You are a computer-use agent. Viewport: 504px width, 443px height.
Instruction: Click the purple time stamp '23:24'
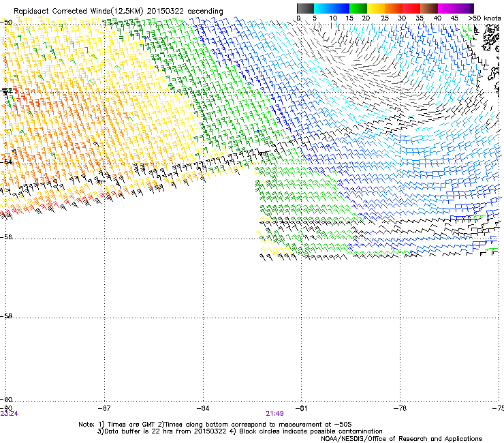click(10, 414)
